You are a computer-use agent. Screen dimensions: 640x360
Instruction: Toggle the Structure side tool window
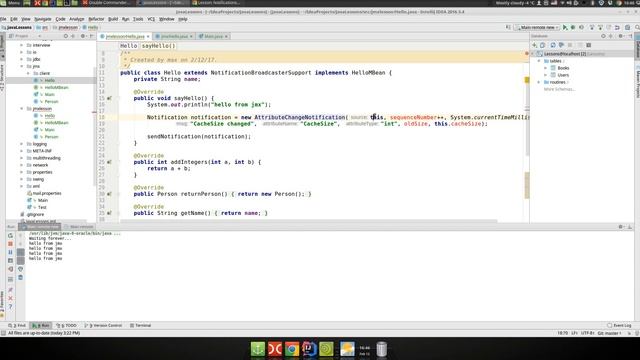pyautogui.click(x=2, y=78)
